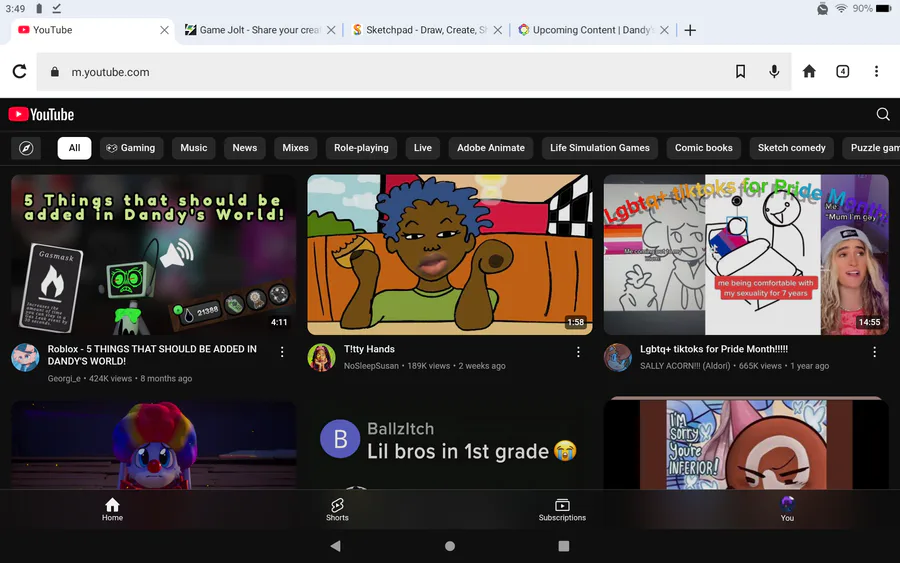
Task: Open Georgi_e channel avatar
Action: 25,358
